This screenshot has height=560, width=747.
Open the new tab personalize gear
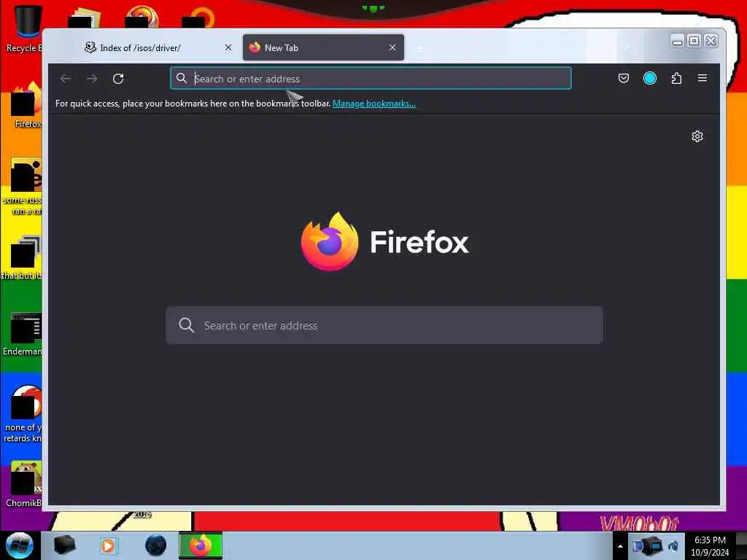(x=697, y=136)
